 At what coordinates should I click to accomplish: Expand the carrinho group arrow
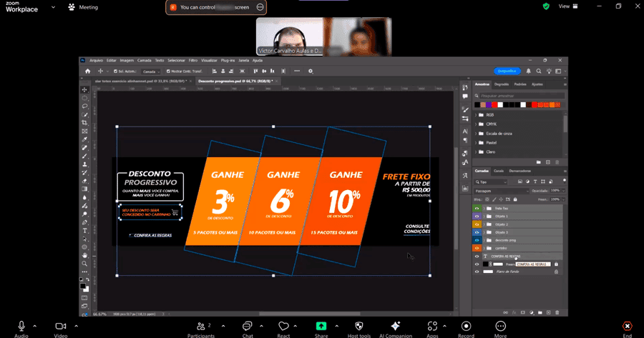484,248
